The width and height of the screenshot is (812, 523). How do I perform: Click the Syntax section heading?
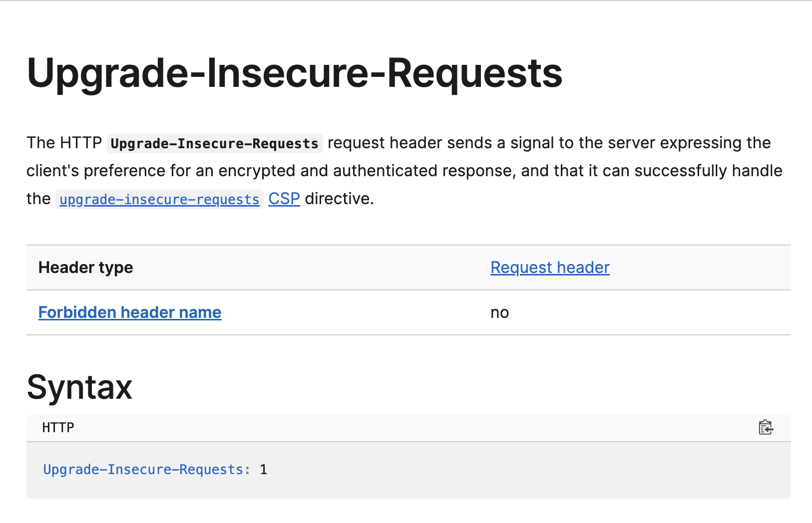(x=80, y=387)
